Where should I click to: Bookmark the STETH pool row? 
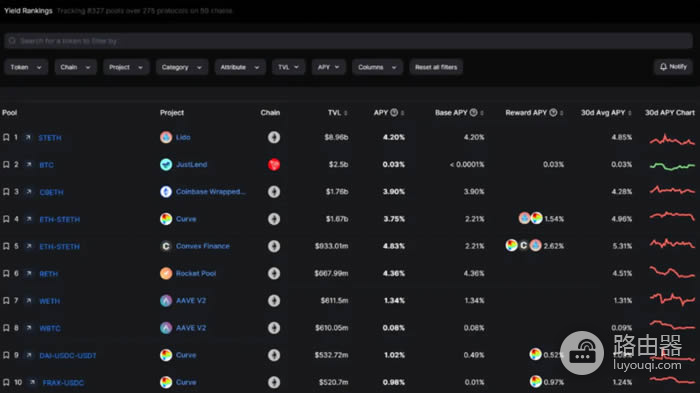coord(6,138)
